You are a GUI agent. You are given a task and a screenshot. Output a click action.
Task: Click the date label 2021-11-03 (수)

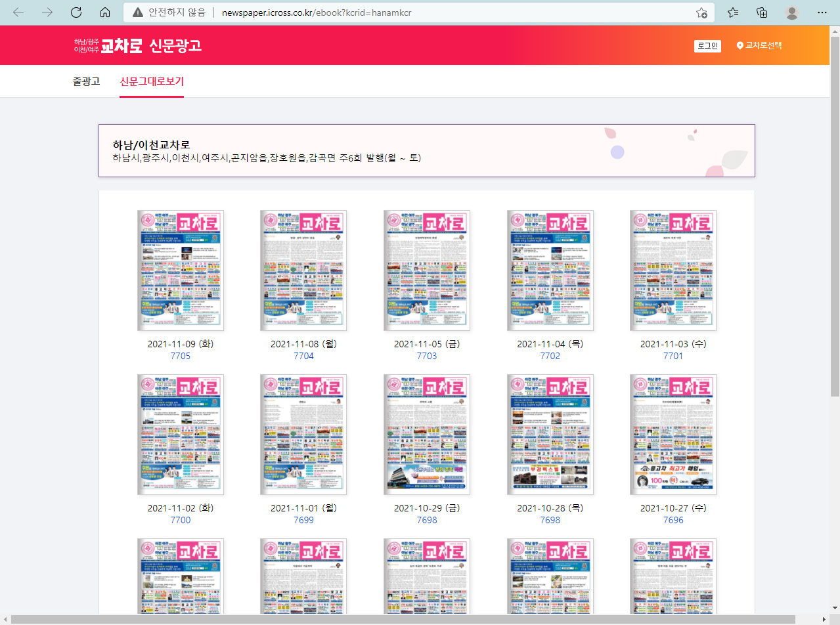673,344
